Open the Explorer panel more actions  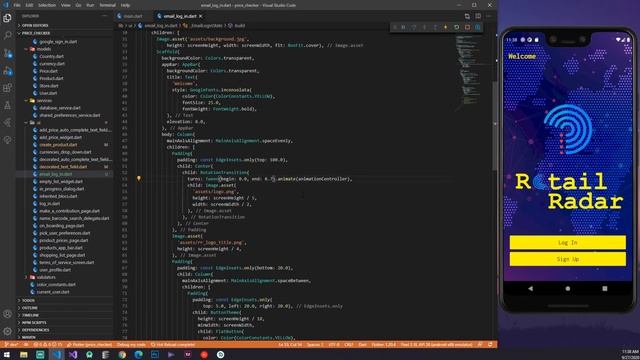(x=105, y=16)
